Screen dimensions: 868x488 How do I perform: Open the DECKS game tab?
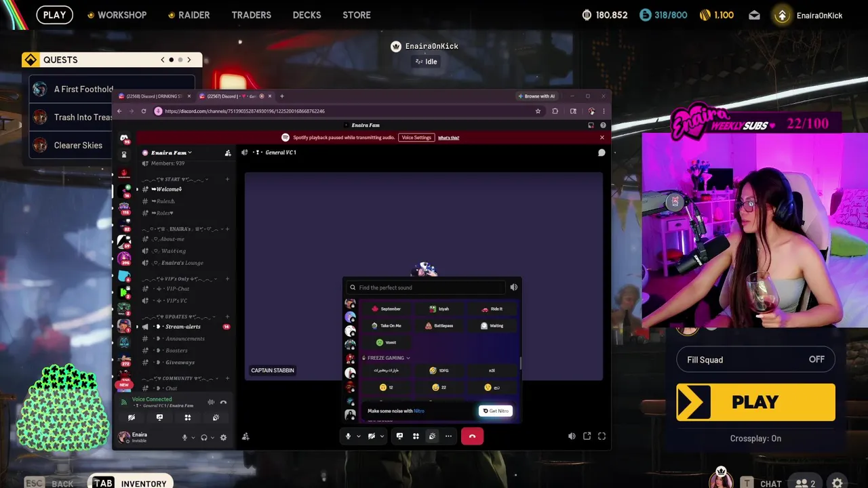(307, 15)
